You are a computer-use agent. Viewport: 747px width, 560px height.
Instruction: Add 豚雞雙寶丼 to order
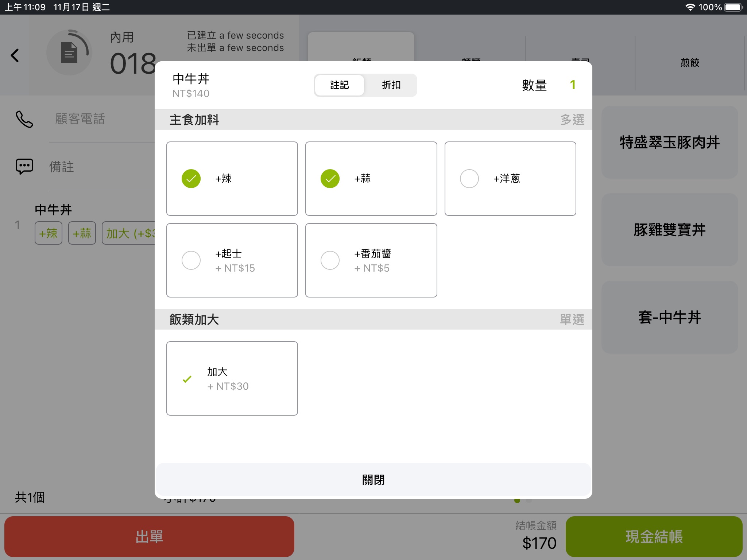point(670,230)
